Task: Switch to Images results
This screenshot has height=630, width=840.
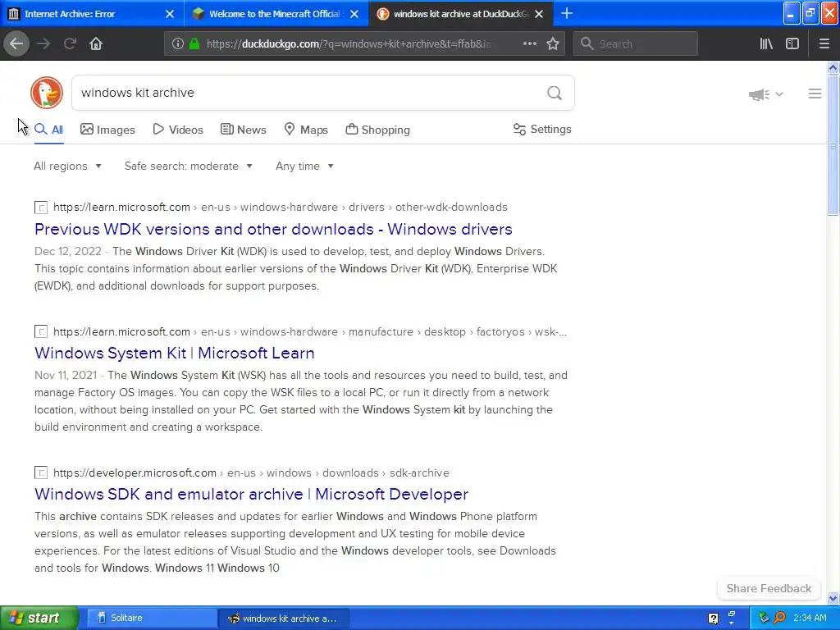Action: (107, 130)
